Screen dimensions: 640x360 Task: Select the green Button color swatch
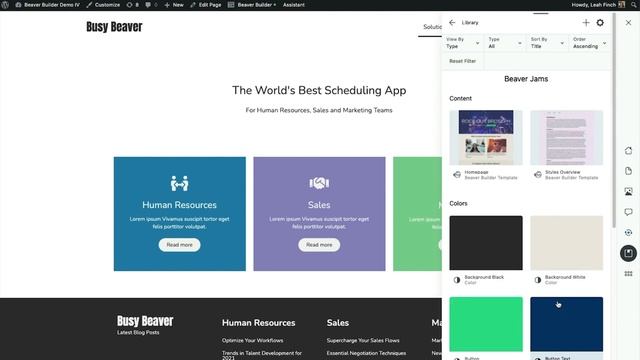[486, 324]
